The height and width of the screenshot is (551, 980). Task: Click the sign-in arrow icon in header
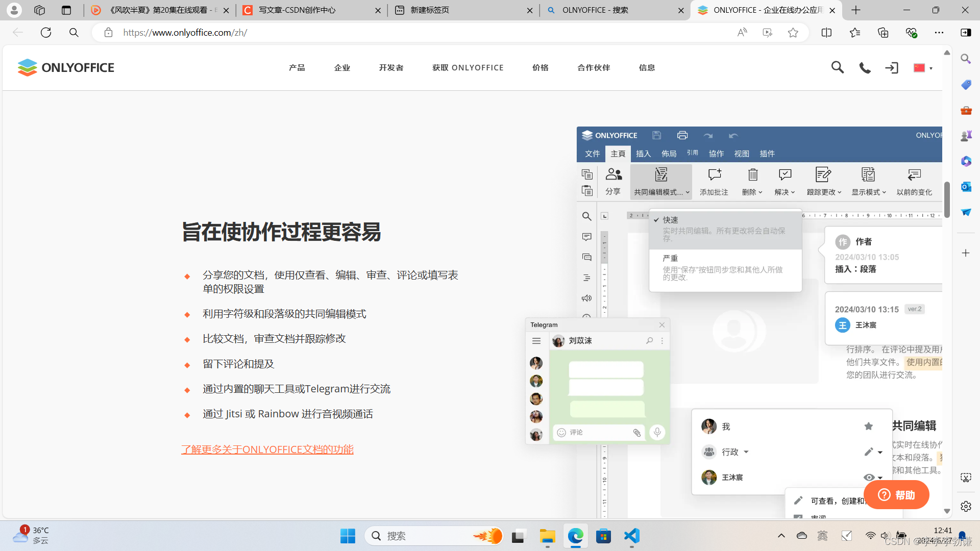click(892, 68)
